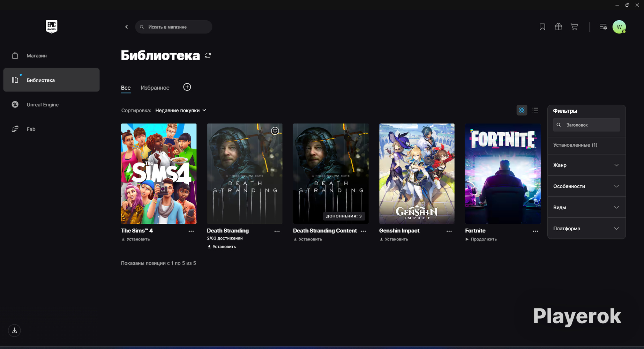Expand the Виды filter

[586, 207]
